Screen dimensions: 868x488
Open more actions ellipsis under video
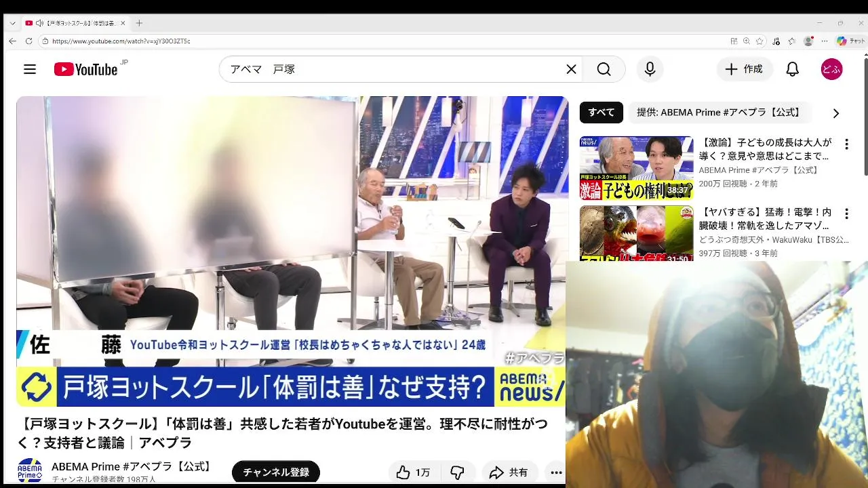point(556,472)
